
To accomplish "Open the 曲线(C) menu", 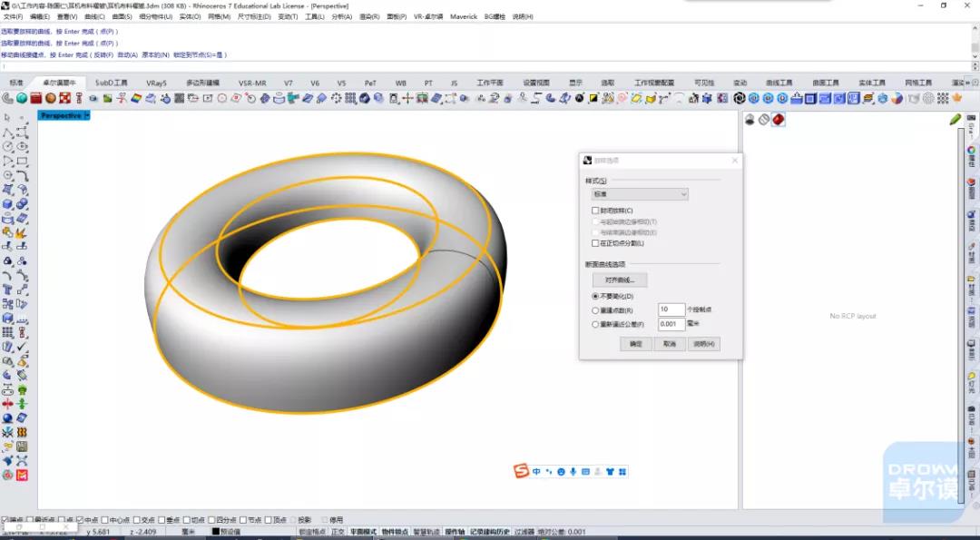I will click(94, 17).
